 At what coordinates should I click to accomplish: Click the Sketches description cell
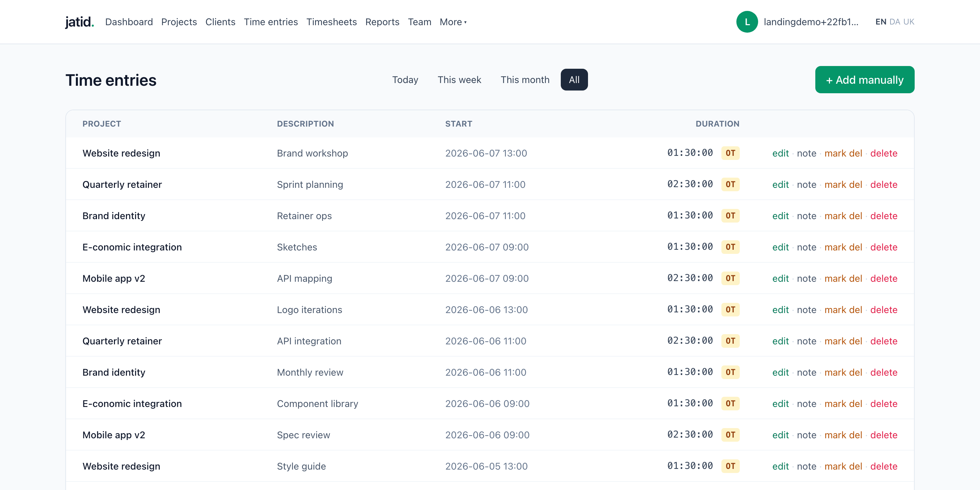click(x=297, y=247)
